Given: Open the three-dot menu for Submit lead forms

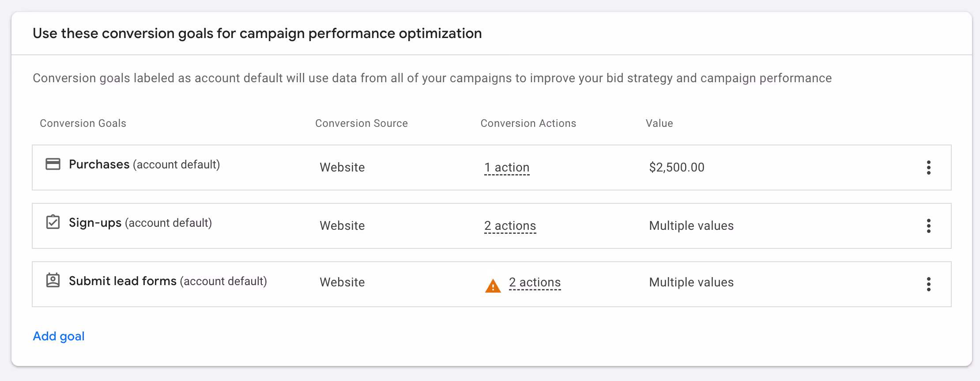Looking at the screenshot, I should (928, 284).
